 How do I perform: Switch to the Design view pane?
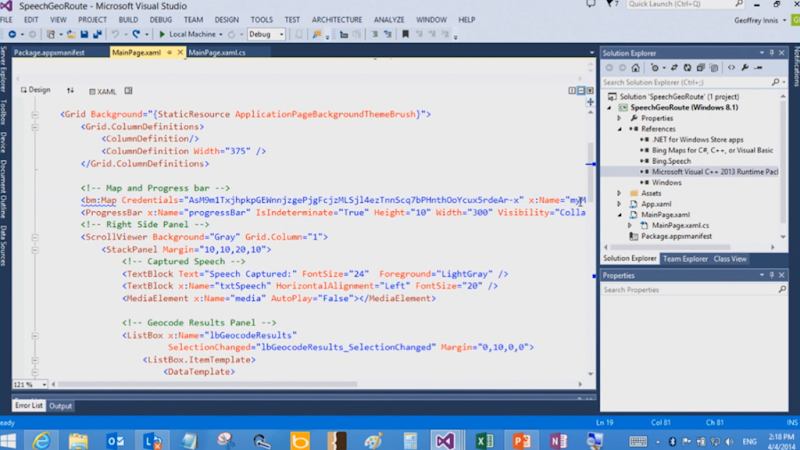(x=36, y=90)
